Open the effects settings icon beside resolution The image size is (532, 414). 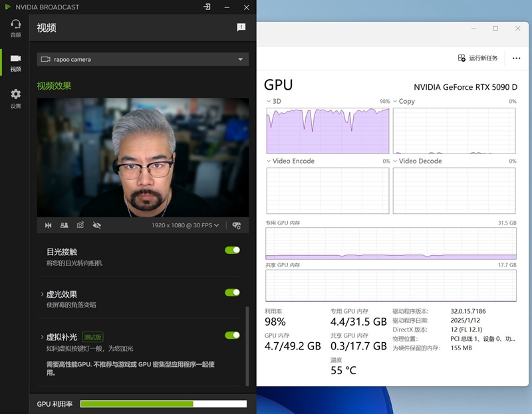click(236, 225)
